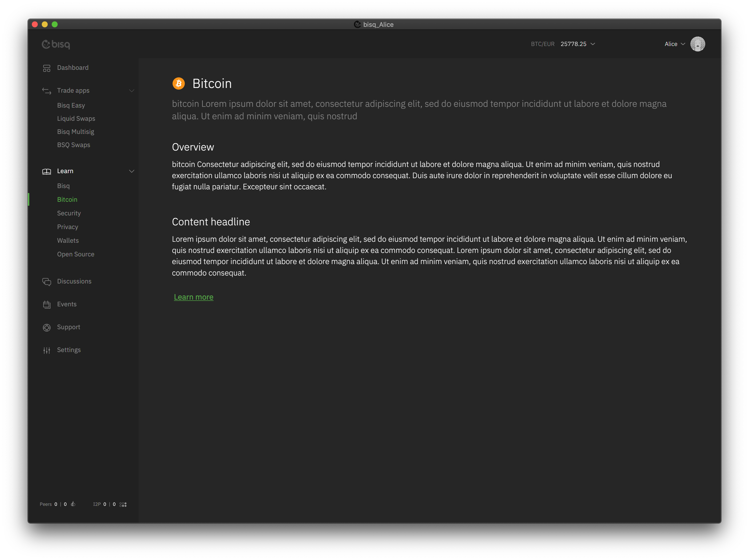The image size is (749, 560).
Task: Click the orange Bitcoin logo icon
Action: tap(178, 83)
